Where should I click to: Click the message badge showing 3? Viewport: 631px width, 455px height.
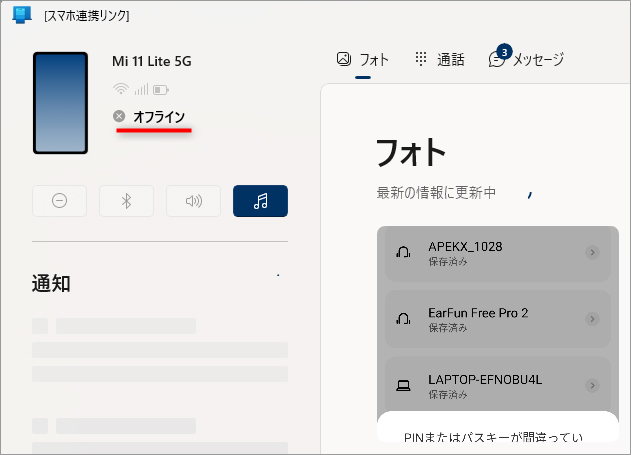pos(504,52)
